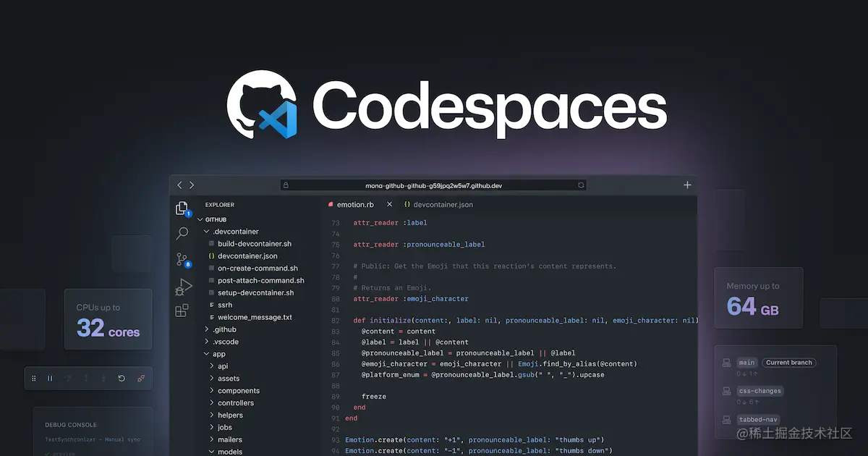Click the def initialize line 82

(x=526, y=321)
